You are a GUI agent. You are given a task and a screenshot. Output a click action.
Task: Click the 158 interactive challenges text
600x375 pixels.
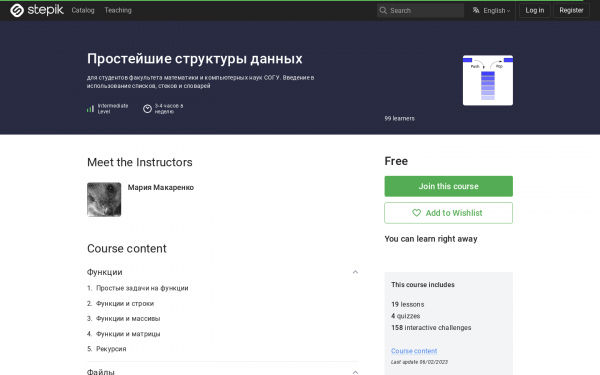pyautogui.click(x=431, y=328)
